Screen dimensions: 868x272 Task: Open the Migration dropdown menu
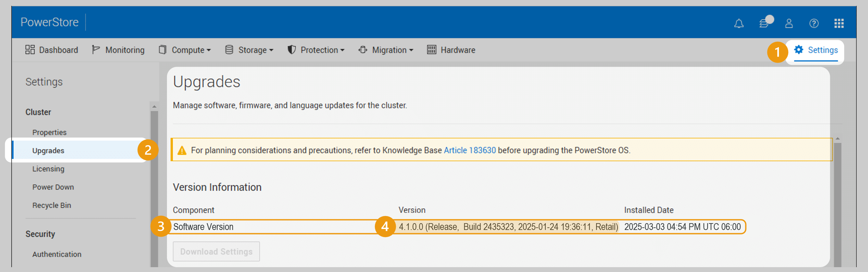point(386,50)
